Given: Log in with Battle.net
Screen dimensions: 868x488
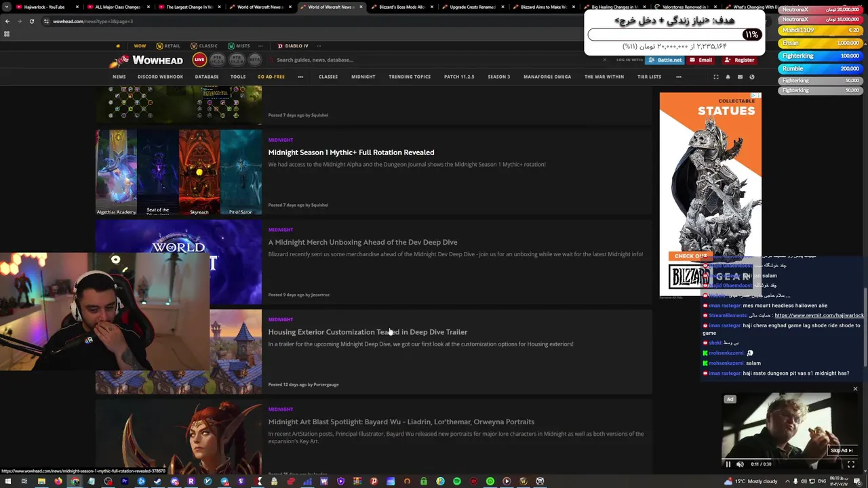Looking at the screenshot, I should 665,60.
